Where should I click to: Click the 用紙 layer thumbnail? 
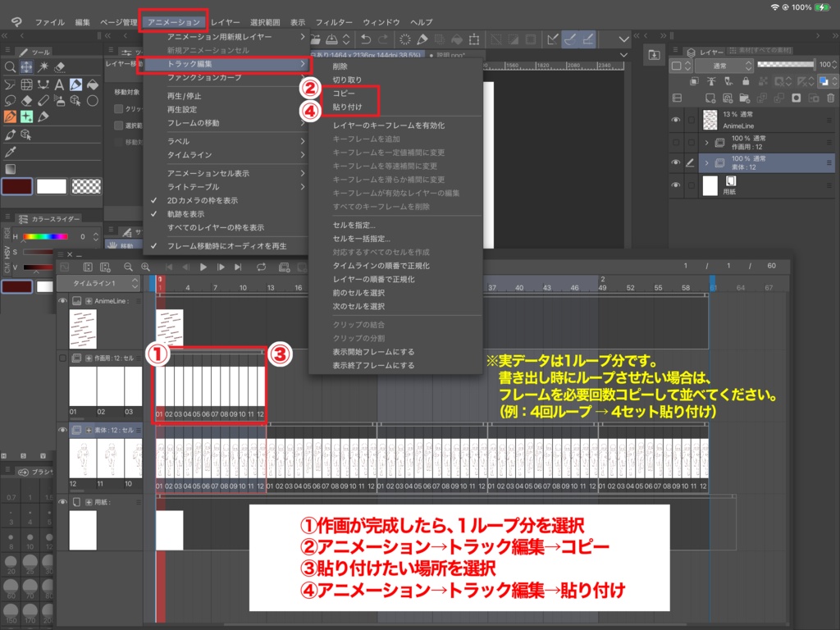click(x=710, y=185)
